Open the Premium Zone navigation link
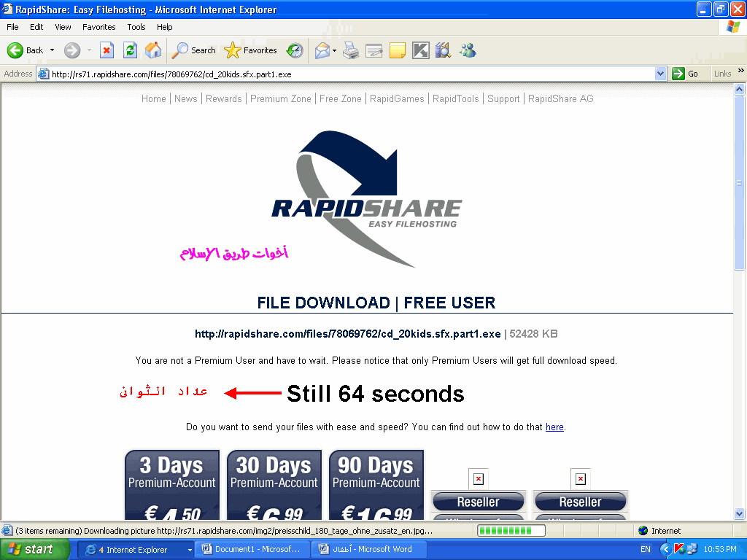 tap(280, 98)
